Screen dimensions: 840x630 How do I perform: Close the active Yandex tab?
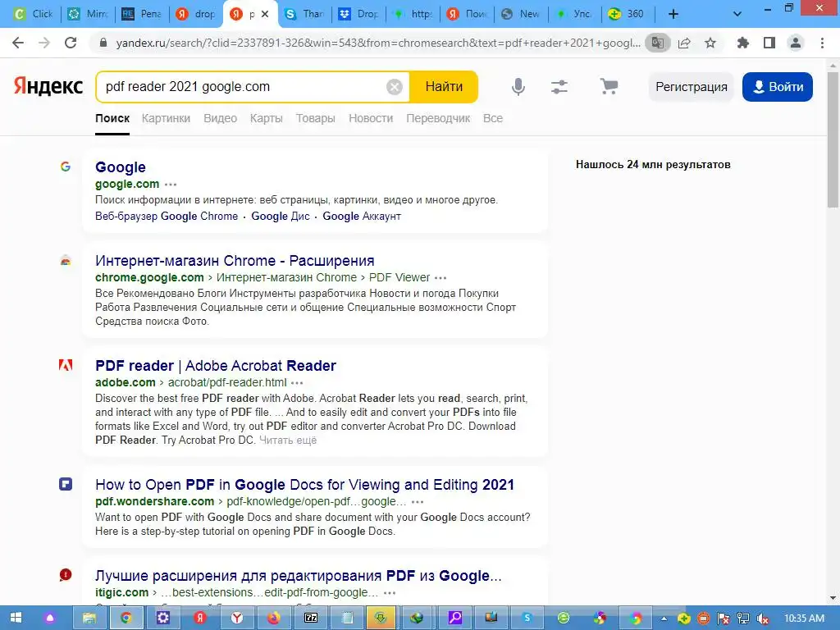(x=265, y=14)
